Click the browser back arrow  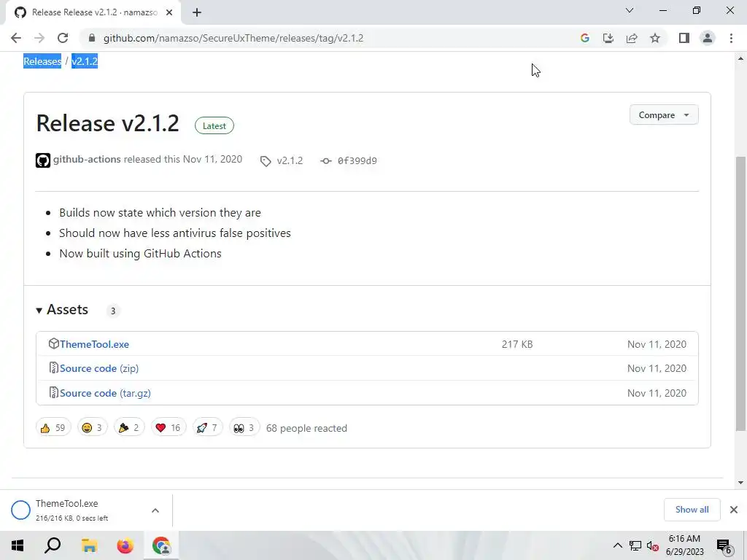(16, 38)
